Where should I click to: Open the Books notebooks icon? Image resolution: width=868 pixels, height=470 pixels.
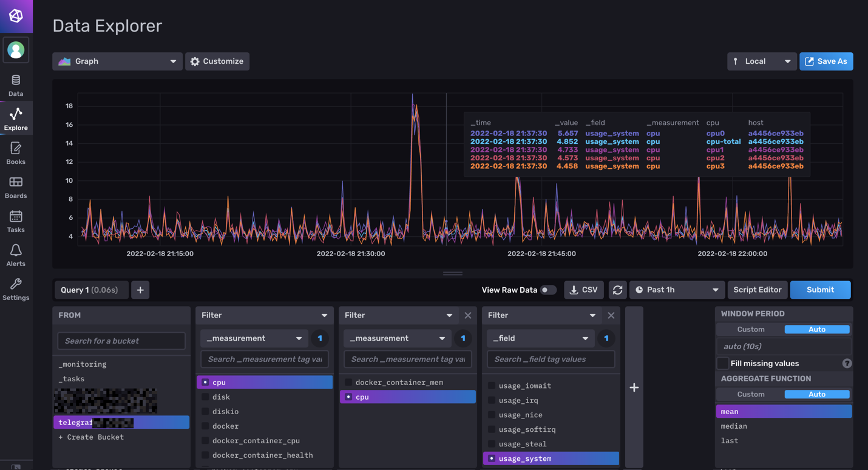click(x=16, y=153)
